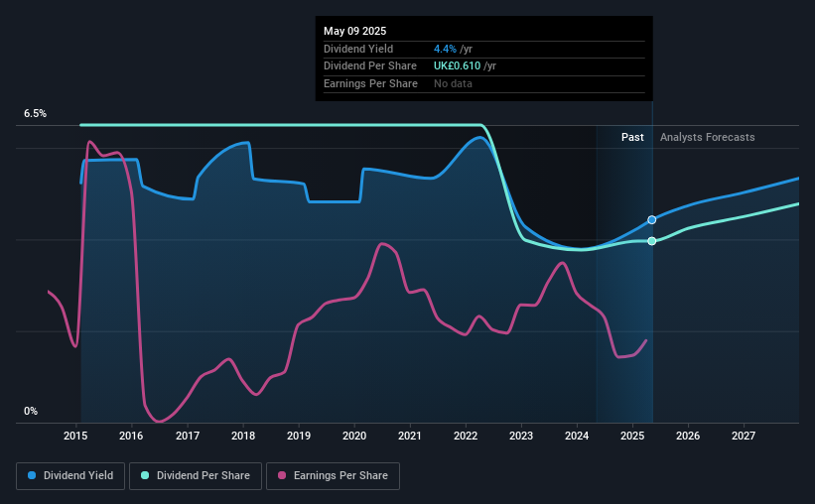
Task: Click the pink Earnings Per Share legend dot
Action: coord(282,475)
